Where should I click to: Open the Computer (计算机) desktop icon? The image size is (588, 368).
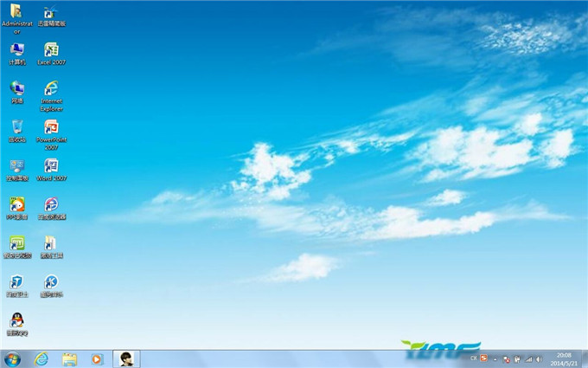click(16, 51)
